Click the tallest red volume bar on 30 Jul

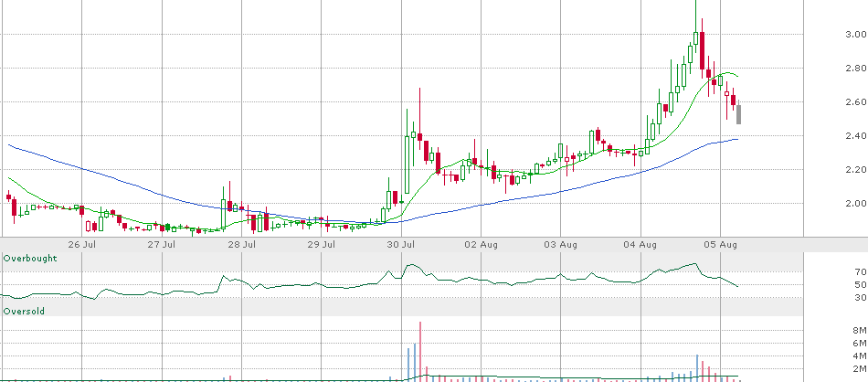[x=420, y=351]
